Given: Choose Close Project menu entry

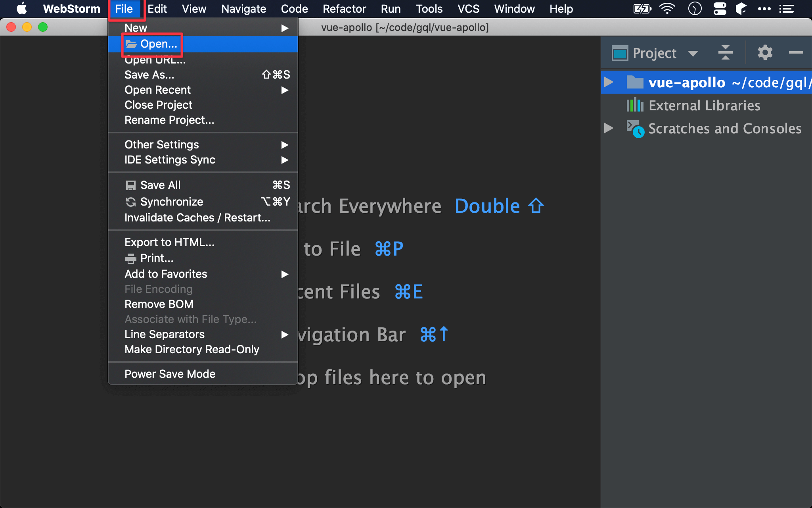Looking at the screenshot, I should (x=158, y=105).
